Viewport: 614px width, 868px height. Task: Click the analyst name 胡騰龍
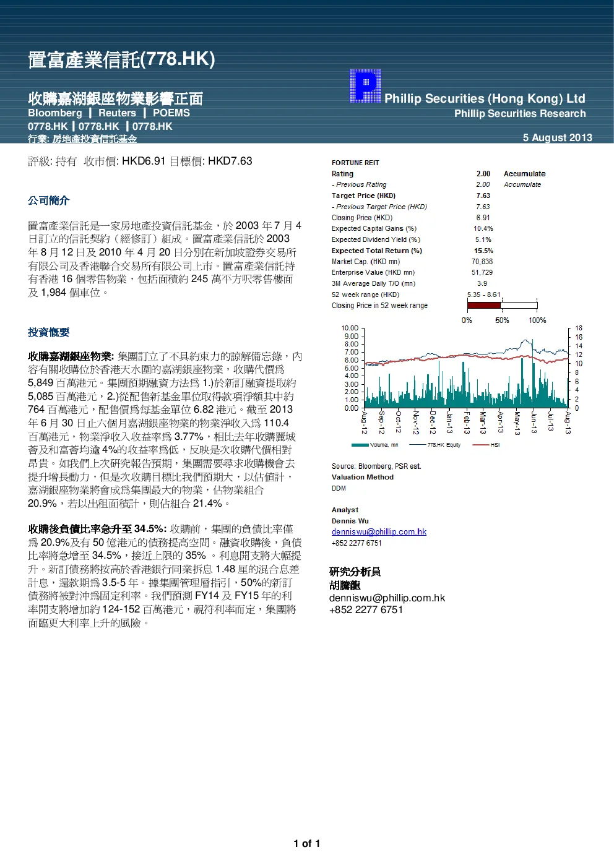point(345,585)
